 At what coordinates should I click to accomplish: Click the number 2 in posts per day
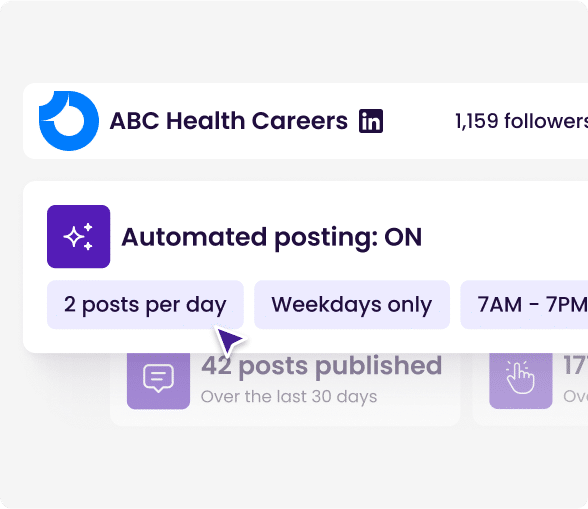(70, 304)
